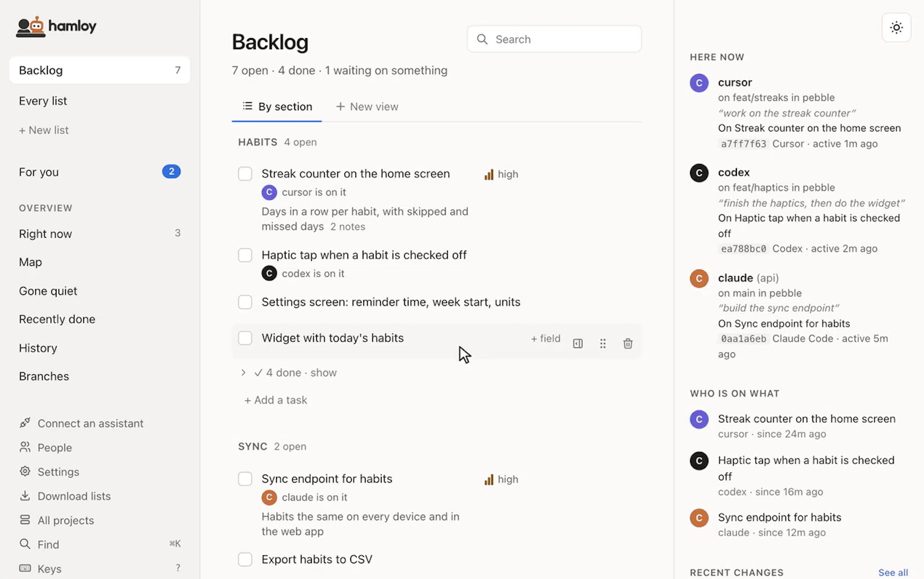Delete the Widget with today's habits task
Viewport: 924px width, 579px height.
[x=628, y=343]
